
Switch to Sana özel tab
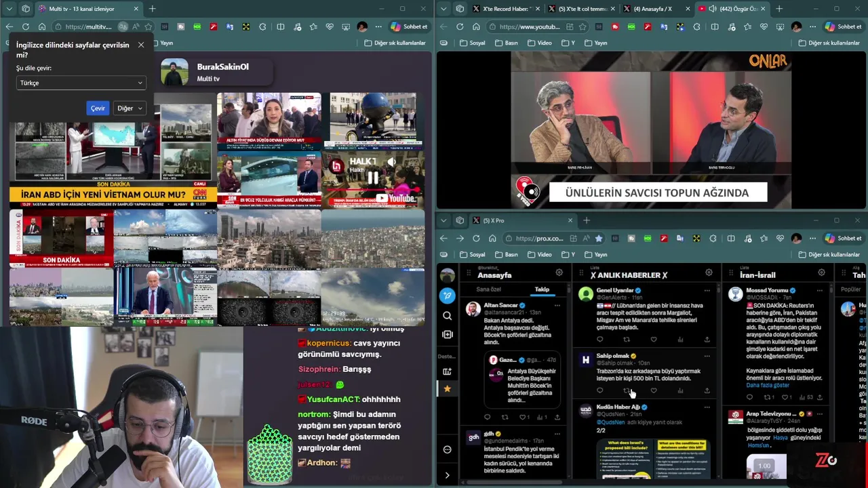[488, 289]
